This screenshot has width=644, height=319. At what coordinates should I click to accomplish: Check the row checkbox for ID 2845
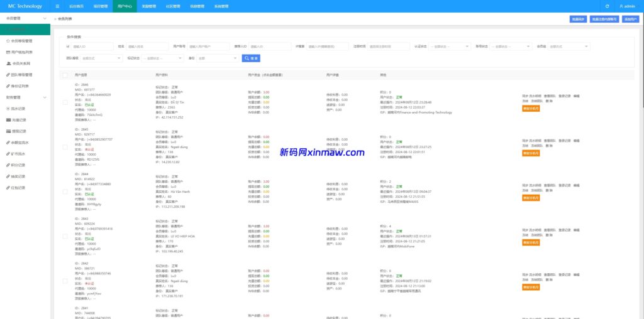(65, 147)
